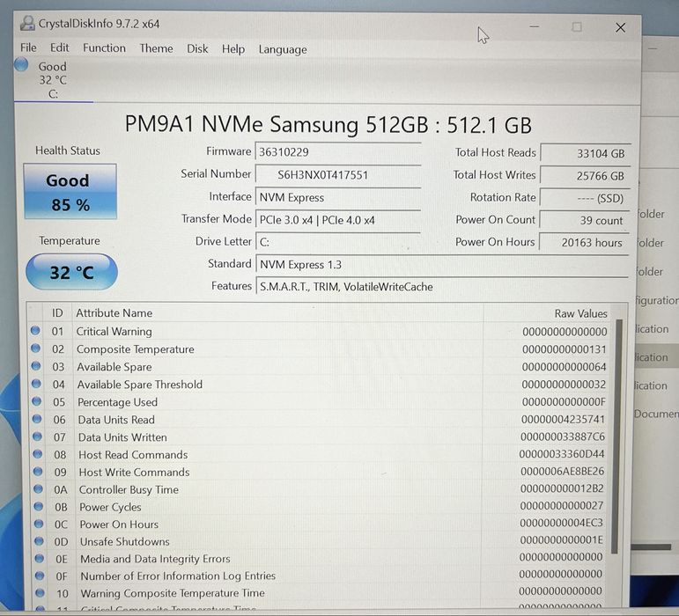
Task: Minimize the CrystalDiskInfo window
Action: click(535, 26)
